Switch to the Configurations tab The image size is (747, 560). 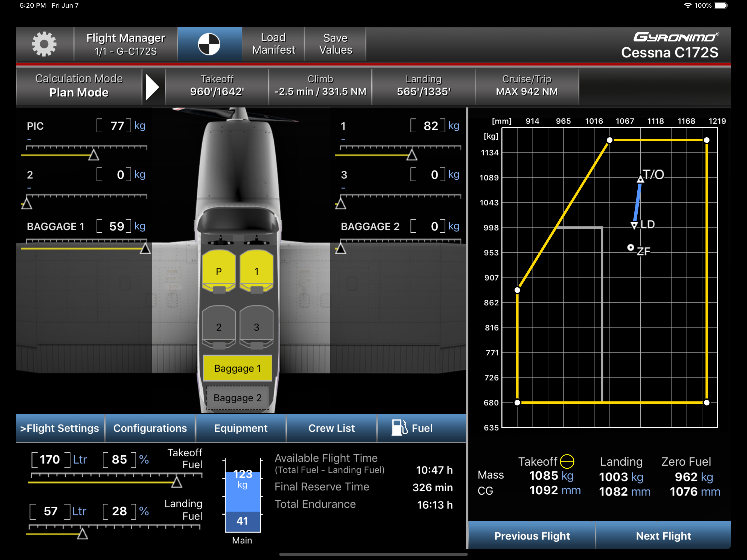pyautogui.click(x=150, y=428)
